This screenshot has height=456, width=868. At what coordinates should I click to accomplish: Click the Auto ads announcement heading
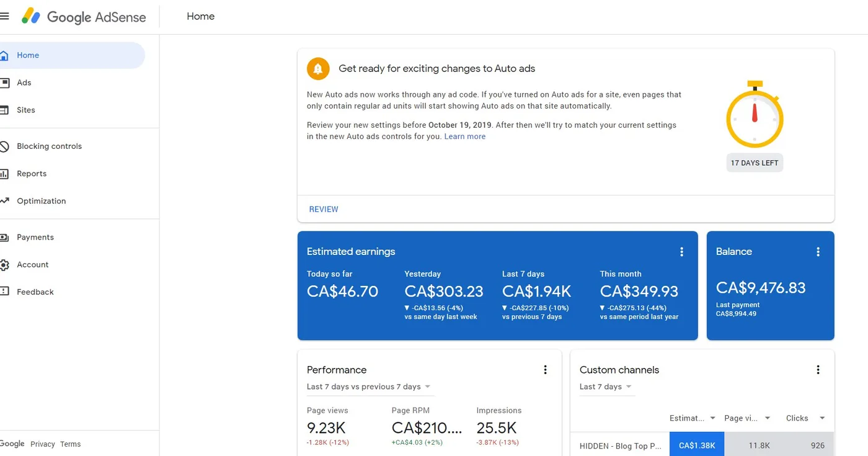click(437, 69)
